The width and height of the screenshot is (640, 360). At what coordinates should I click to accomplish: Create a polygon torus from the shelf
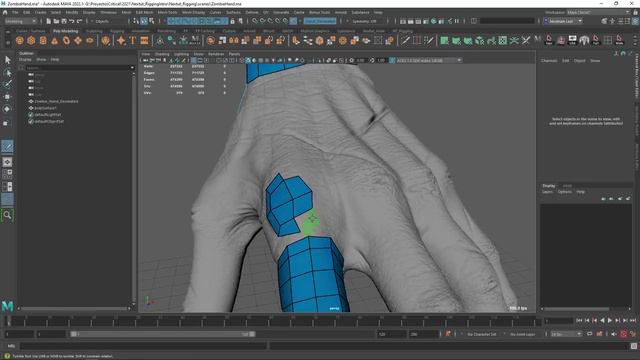coord(66,40)
